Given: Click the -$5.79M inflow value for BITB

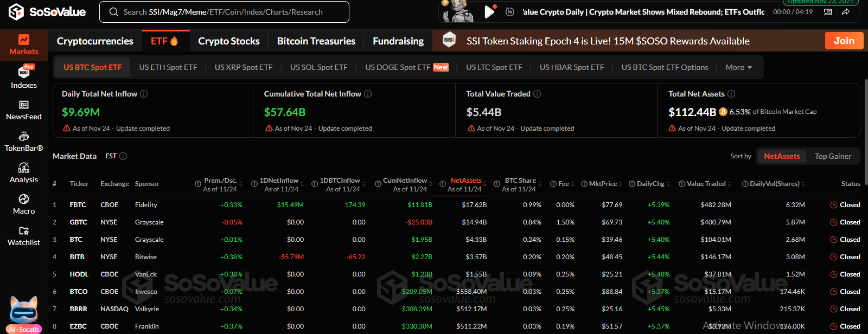Looking at the screenshot, I should 291,257.
